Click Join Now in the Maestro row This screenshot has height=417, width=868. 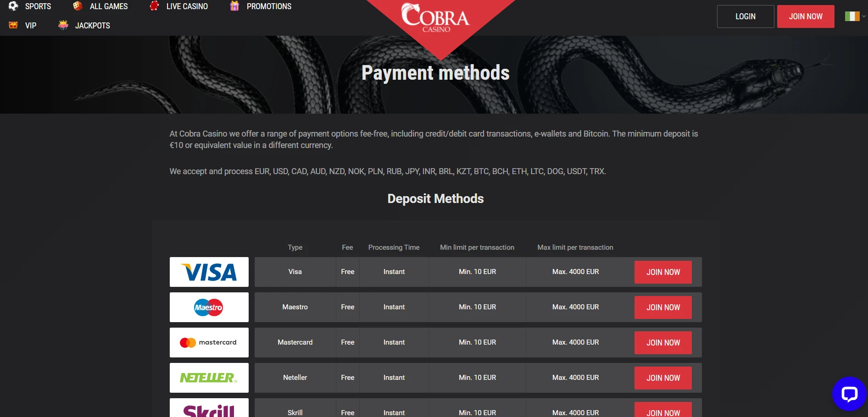coord(663,307)
